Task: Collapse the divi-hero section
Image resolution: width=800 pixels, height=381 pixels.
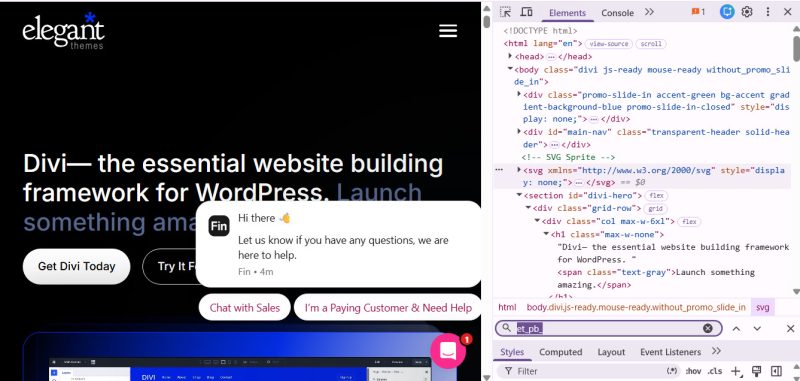Action: 519,195
